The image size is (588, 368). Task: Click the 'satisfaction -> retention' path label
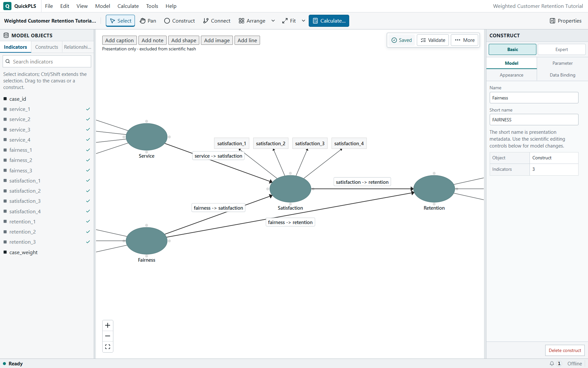[x=362, y=182]
